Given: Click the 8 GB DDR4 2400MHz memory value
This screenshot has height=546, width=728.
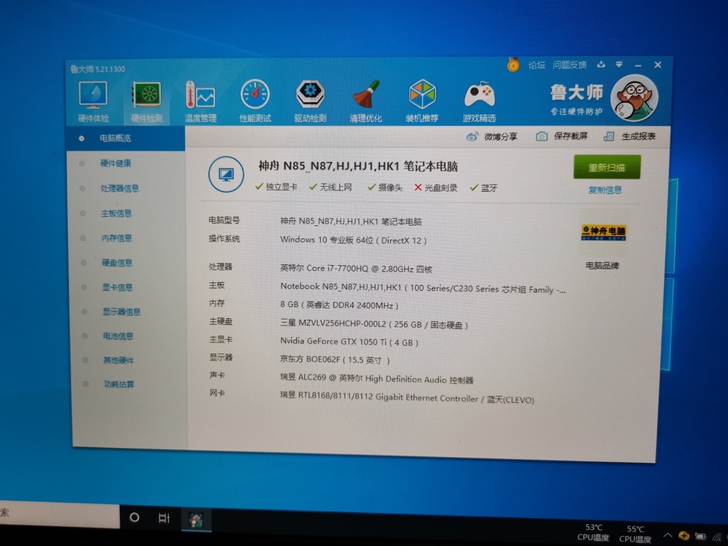Looking at the screenshot, I should [339, 305].
